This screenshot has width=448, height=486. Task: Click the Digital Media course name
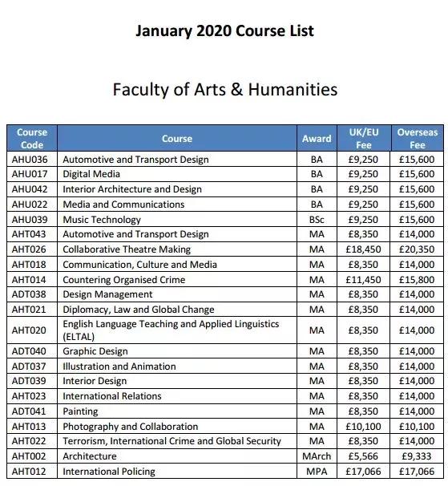coord(91,174)
